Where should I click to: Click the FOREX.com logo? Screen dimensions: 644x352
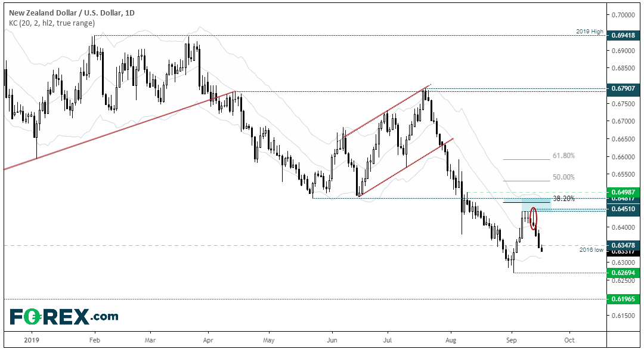[x=64, y=316]
